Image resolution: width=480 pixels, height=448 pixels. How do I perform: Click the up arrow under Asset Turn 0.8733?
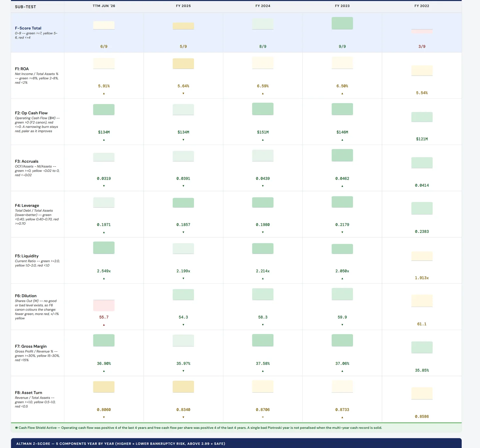(342, 417)
